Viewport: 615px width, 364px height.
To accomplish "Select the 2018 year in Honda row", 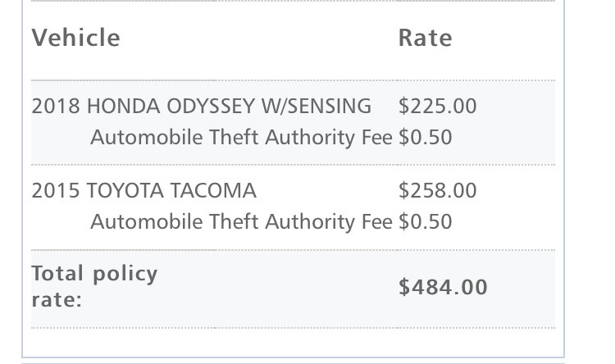I will point(56,107).
